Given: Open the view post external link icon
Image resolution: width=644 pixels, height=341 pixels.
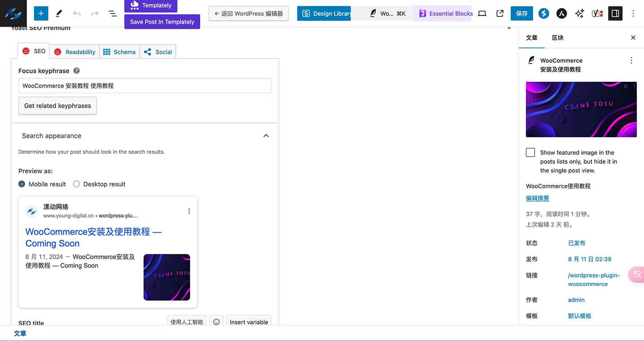Looking at the screenshot, I should pos(500,13).
